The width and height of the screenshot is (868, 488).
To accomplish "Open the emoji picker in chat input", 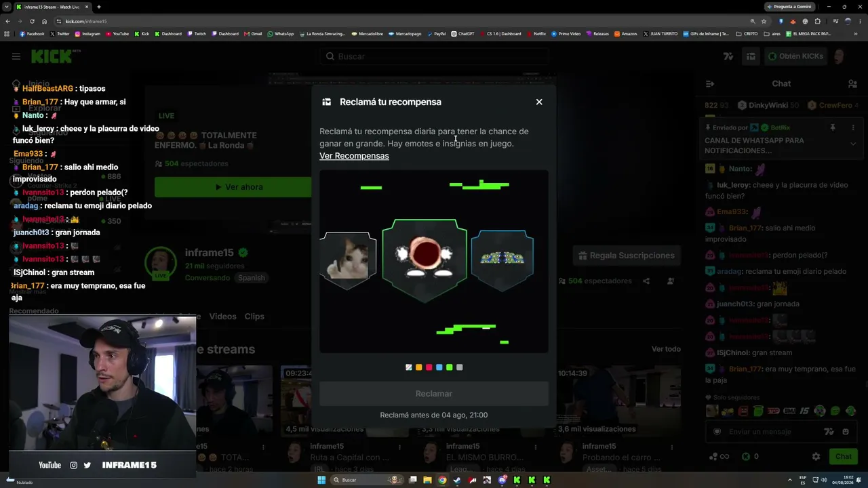I will [846, 432].
